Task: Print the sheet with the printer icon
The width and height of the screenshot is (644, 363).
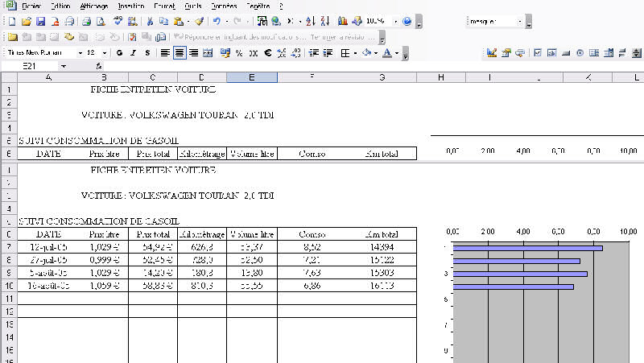Action: (x=86, y=21)
